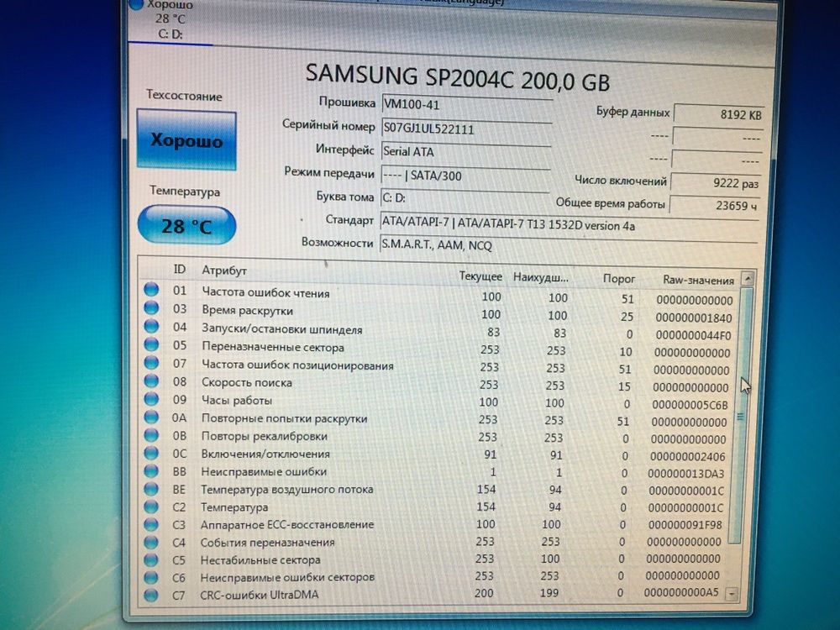Click the Порог column header

[619, 279]
